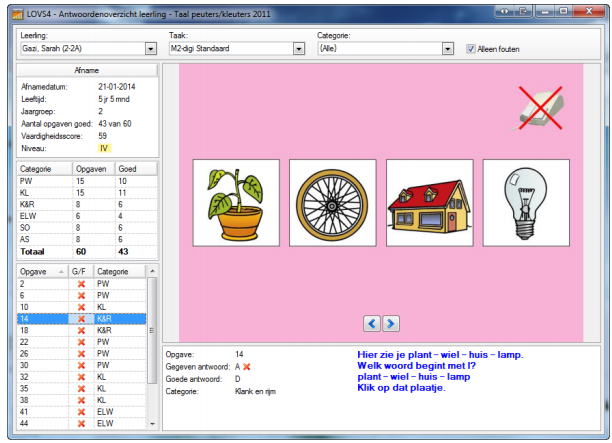
Task: Select opgave 41 row
Action: point(82,412)
